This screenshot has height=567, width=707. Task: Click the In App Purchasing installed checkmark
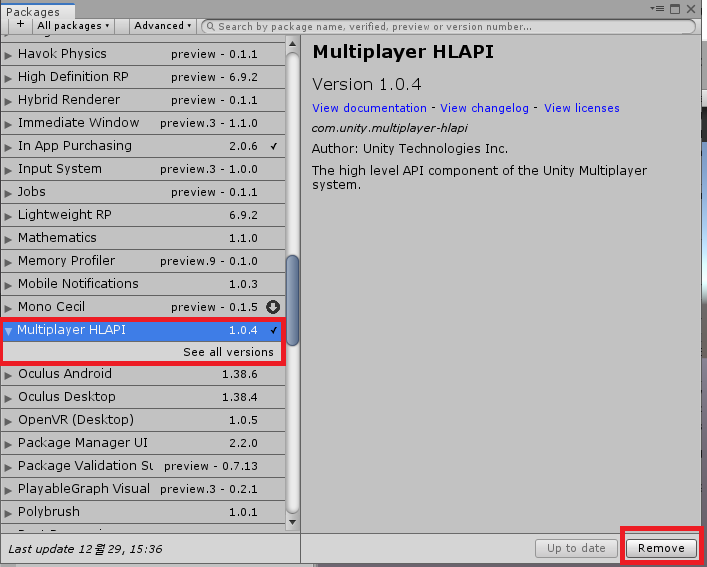[x=274, y=146]
